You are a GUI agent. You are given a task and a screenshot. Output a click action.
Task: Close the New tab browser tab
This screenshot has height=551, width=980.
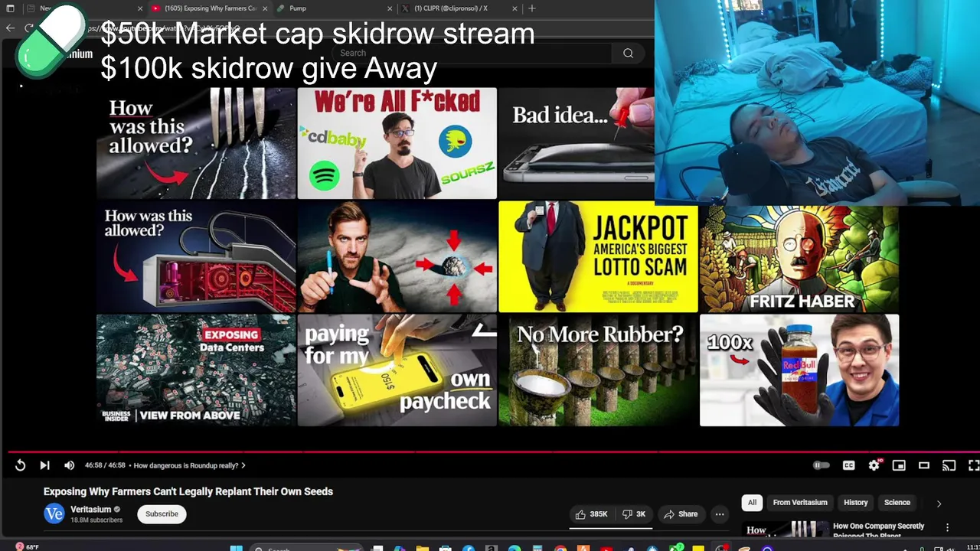coord(139,8)
